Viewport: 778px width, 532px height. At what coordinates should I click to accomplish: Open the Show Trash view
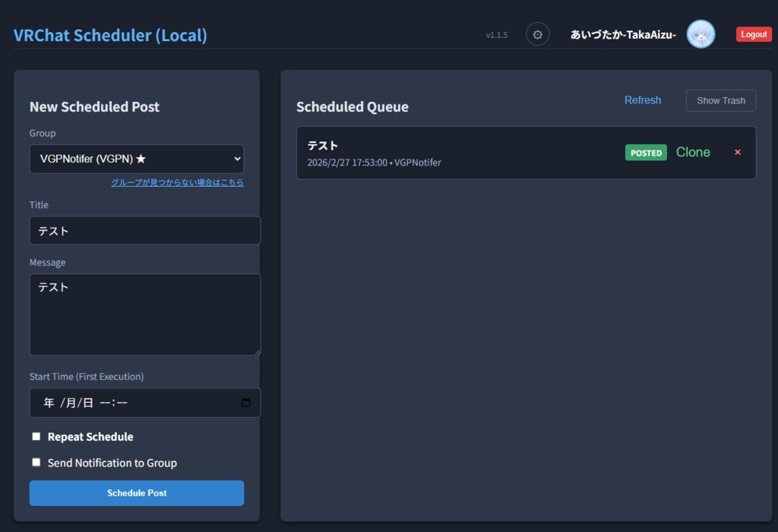point(720,100)
